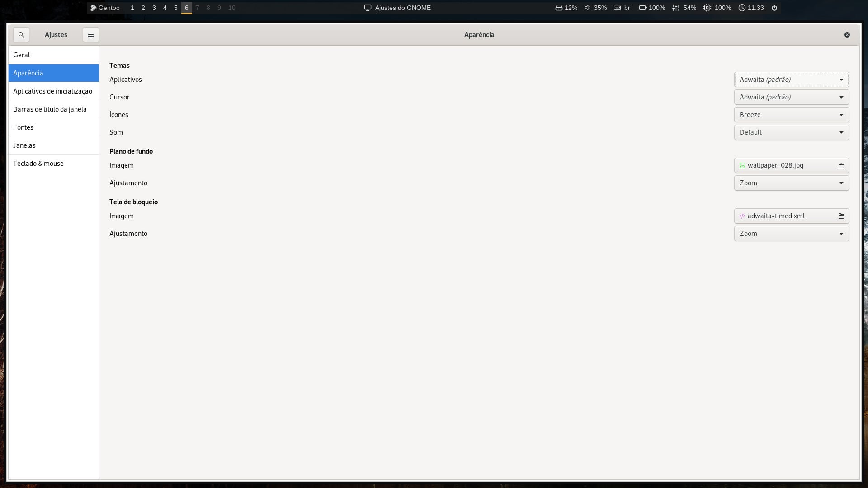Select workspace number 8 in taskbar

pos(208,8)
